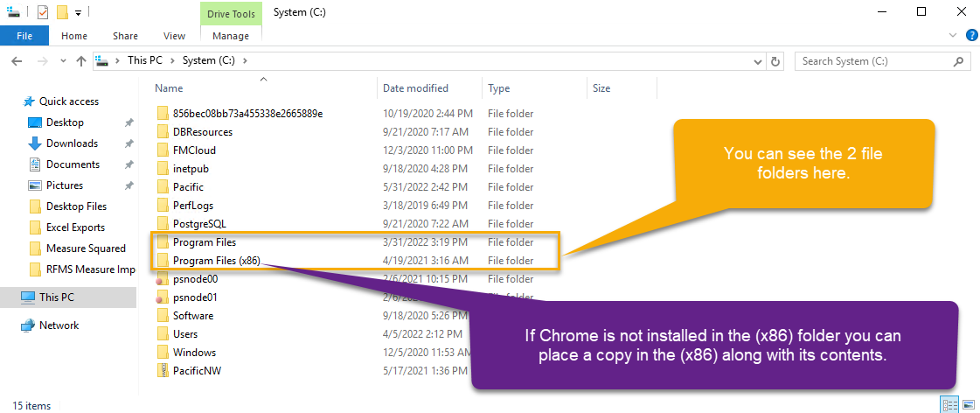Select Downloads in Quick access
Screen dimensions: 980x413
(x=72, y=143)
